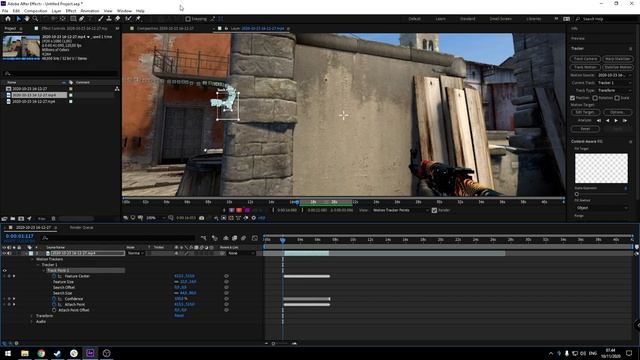The width and height of the screenshot is (640, 360).
Task: Select the Zoom magnifier tool
Action: pos(36,19)
